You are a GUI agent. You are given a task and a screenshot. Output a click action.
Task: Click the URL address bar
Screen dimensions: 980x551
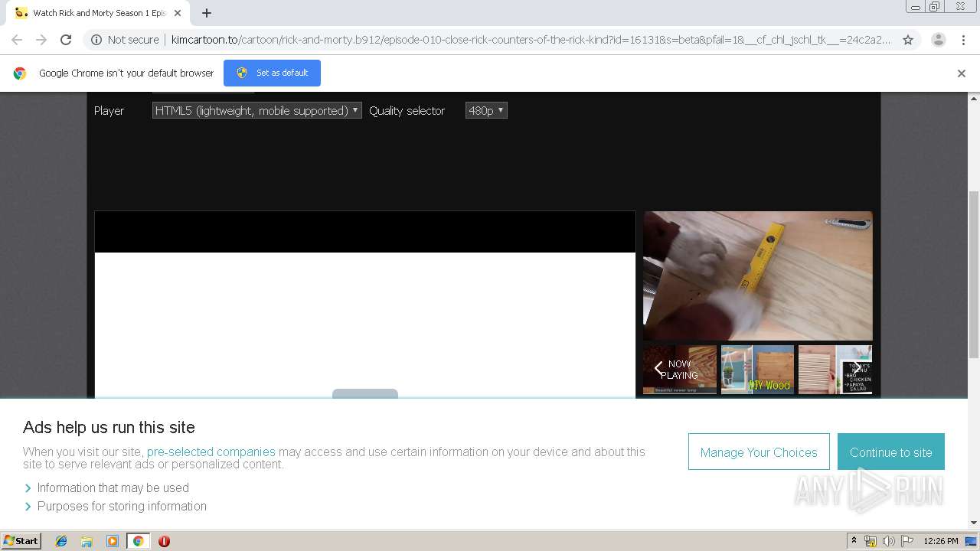point(531,40)
